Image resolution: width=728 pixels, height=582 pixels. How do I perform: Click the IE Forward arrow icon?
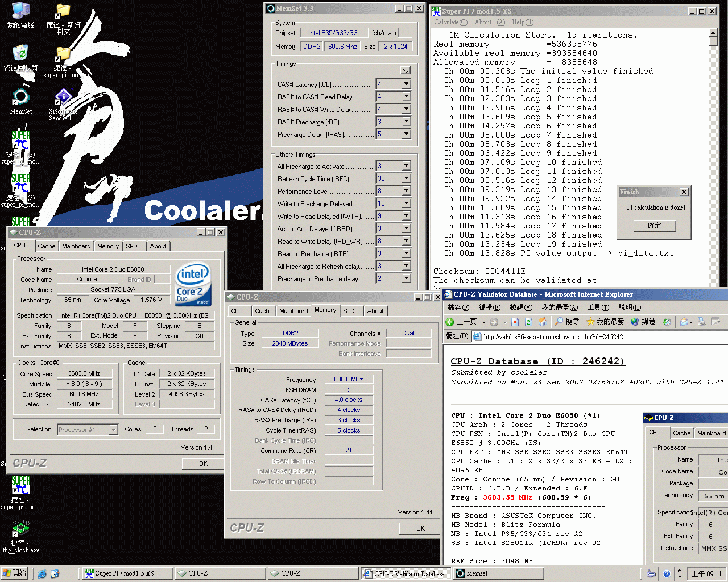click(x=494, y=322)
